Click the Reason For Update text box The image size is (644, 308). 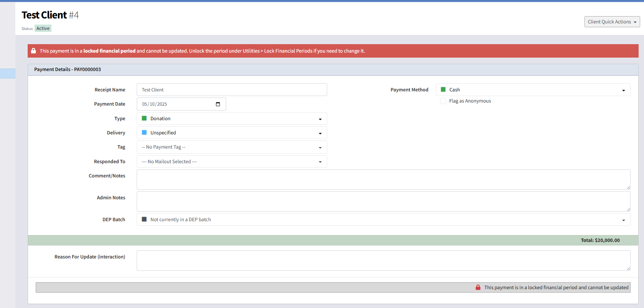click(384, 260)
